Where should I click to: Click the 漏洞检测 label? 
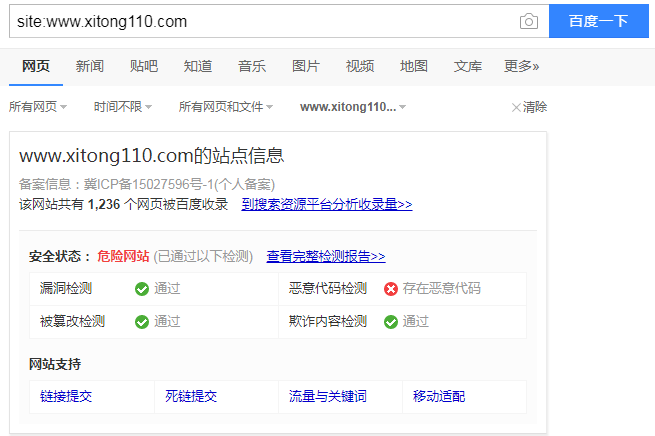[66, 288]
